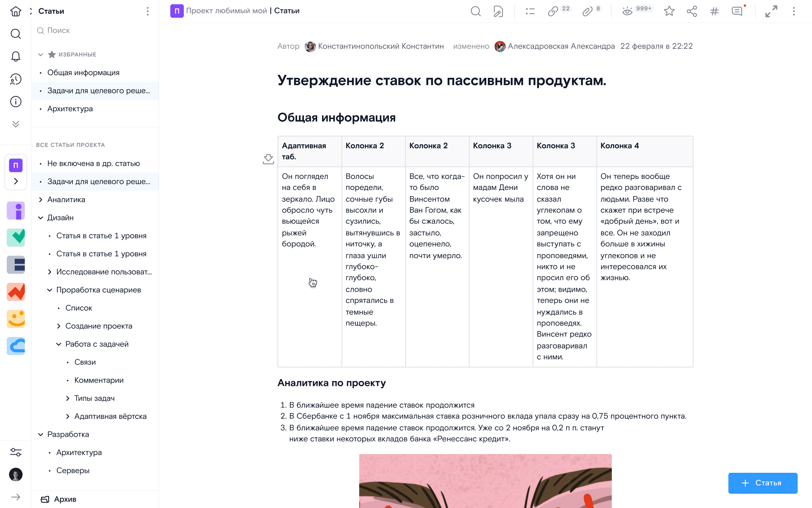Image resolution: width=812 pixels, height=508 pixels.
Task: Expand more items double-chevron in left rail
Action: [16, 124]
